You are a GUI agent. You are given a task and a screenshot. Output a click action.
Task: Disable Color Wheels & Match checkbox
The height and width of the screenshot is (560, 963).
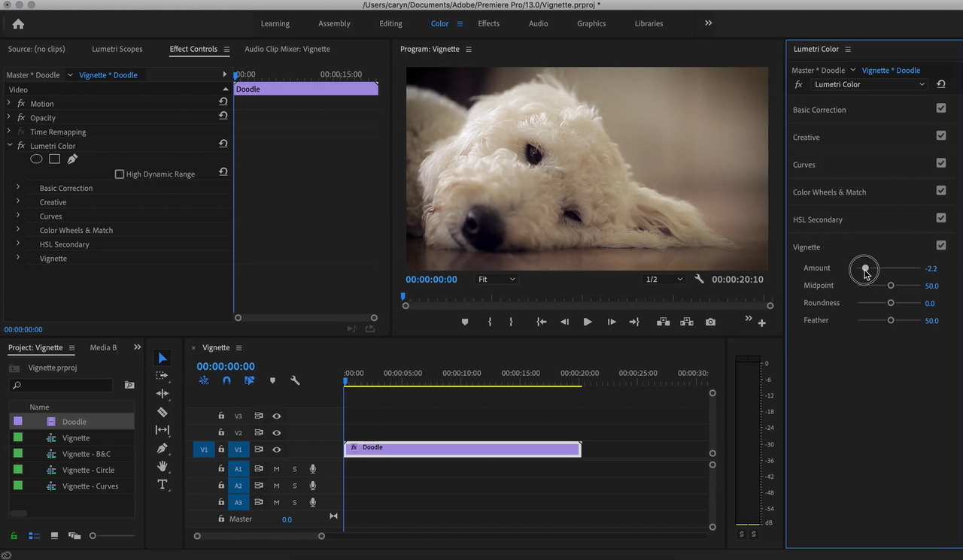[941, 190]
